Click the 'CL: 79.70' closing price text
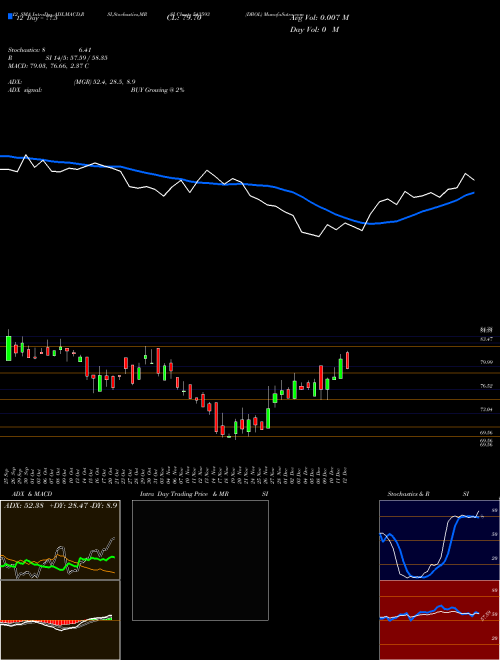Screen dimensions: 500x660 pos(184,18)
